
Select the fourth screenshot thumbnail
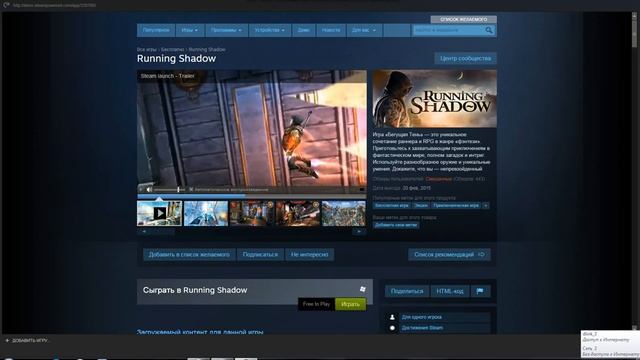click(x=298, y=213)
